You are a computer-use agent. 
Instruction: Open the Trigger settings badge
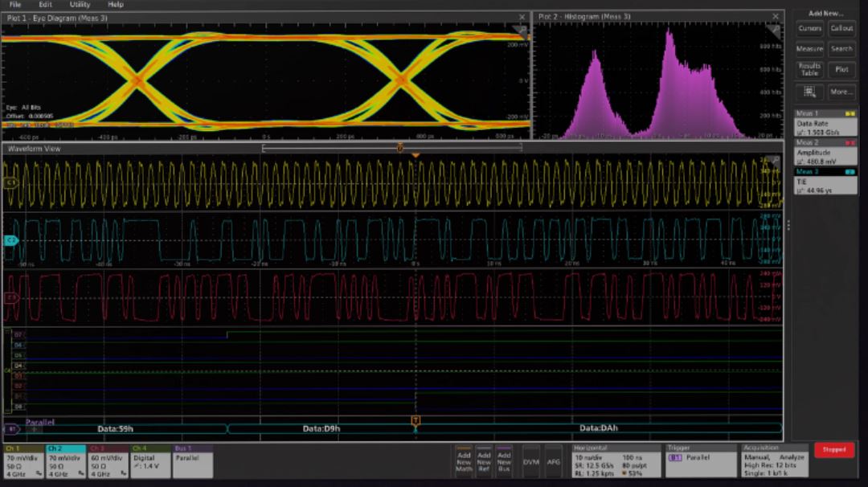[700, 460]
